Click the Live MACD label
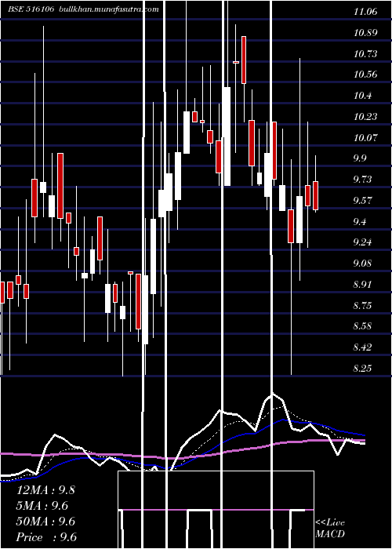Viewport: 392px width, 549px height. 330,528
